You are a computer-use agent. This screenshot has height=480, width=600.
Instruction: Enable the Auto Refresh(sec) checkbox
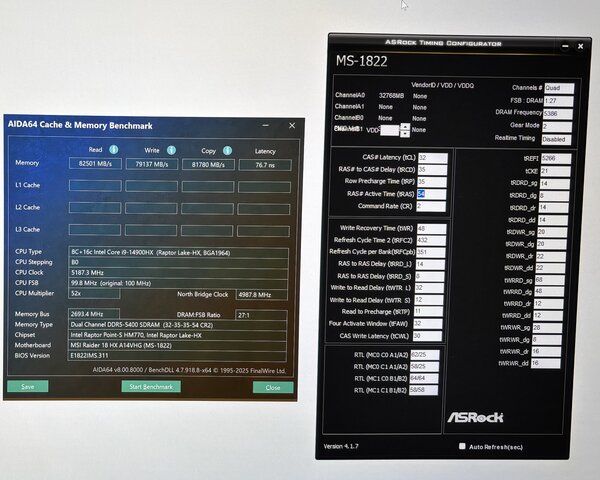pos(462,446)
